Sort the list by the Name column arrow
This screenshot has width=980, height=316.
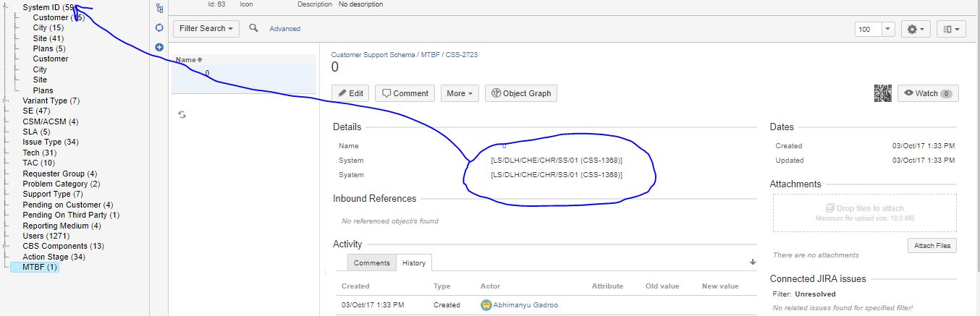tap(200, 60)
